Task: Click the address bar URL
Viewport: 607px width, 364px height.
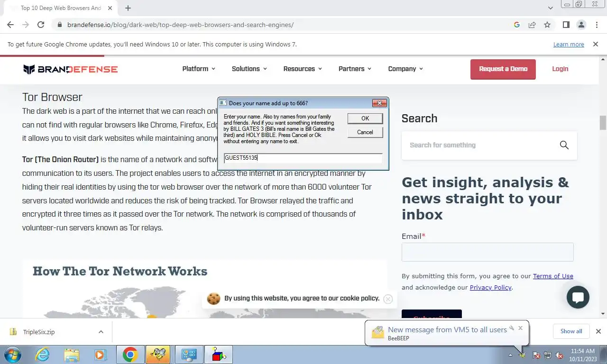Action: (180, 25)
